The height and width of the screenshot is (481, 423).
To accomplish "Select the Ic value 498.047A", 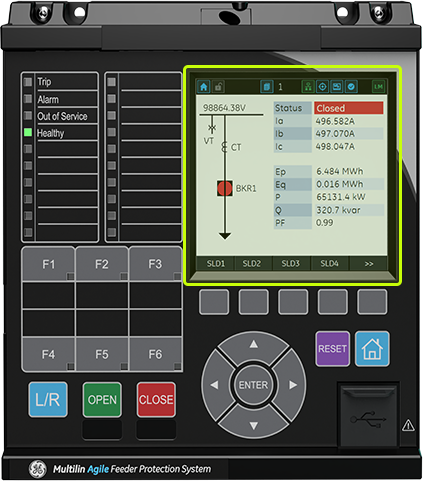I will pos(335,146).
